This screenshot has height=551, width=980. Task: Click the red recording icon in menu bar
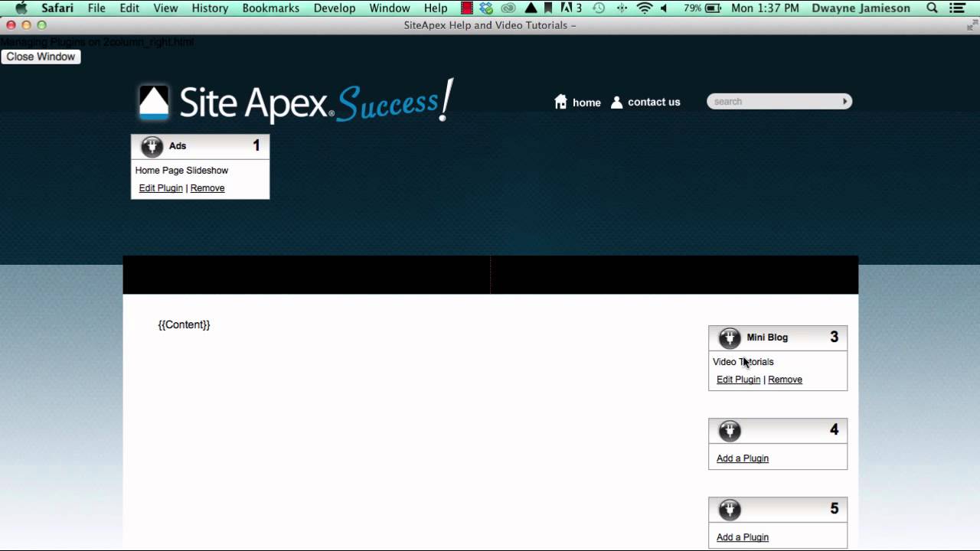(x=466, y=8)
